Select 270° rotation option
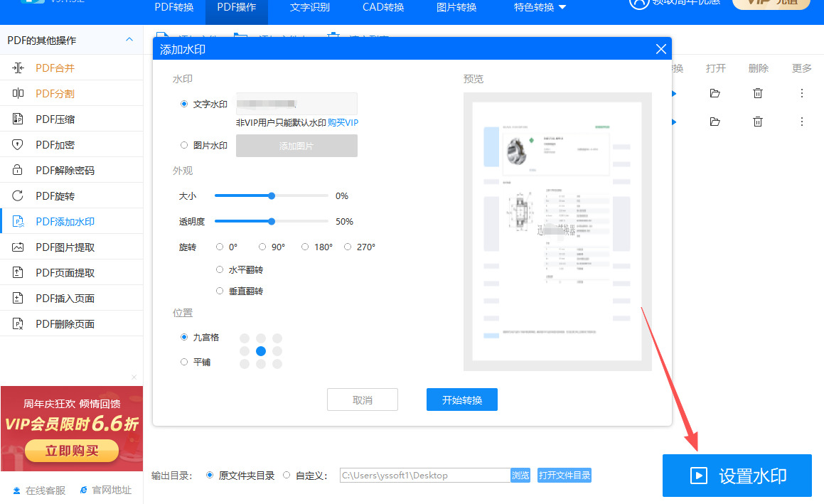Viewport: 824px width, 504px height. tap(348, 247)
